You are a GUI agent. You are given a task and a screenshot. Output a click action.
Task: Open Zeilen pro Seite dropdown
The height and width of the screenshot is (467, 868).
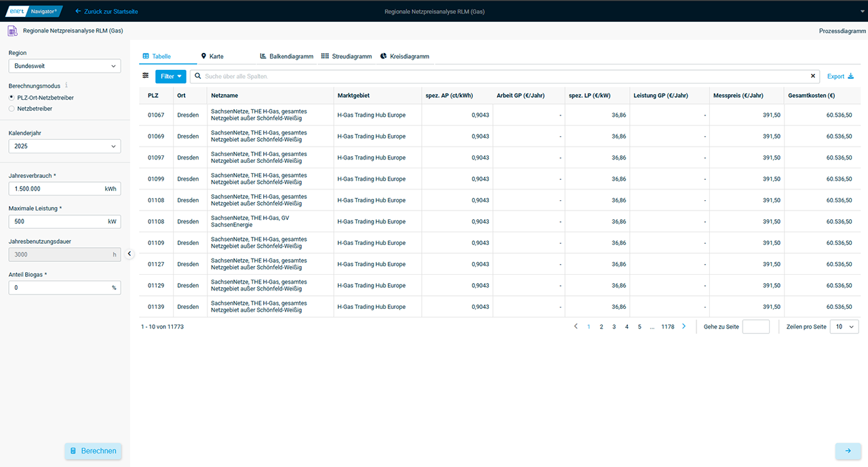pyautogui.click(x=844, y=326)
